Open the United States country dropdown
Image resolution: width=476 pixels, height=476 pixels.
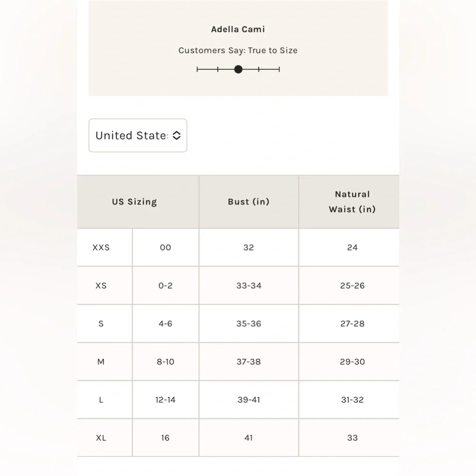[x=138, y=135]
